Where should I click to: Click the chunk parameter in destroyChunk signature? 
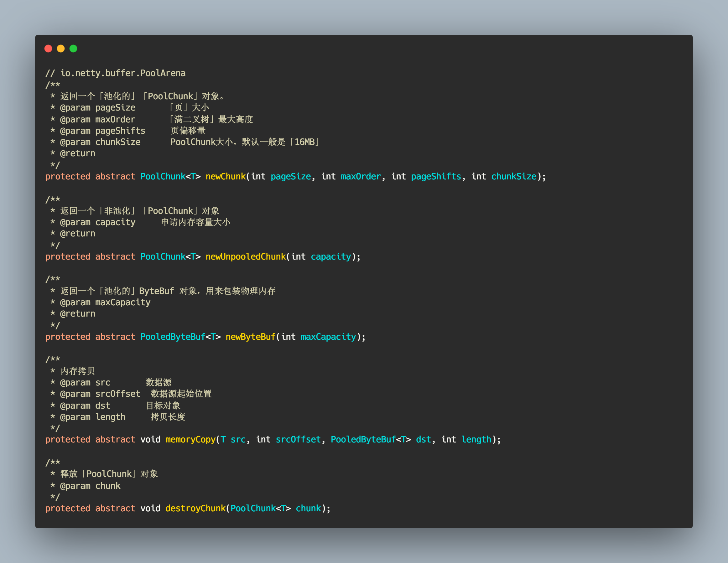point(308,509)
